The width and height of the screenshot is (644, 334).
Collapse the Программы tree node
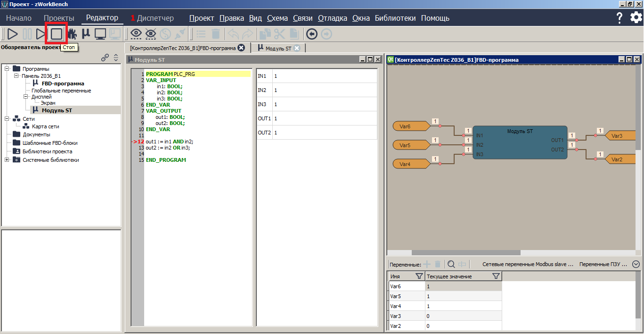click(7, 69)
